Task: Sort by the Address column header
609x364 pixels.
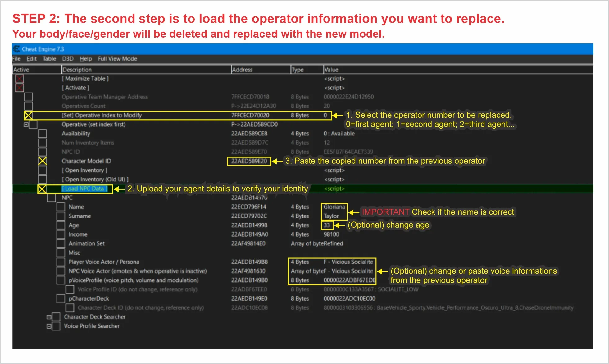Action: point(261,70)
